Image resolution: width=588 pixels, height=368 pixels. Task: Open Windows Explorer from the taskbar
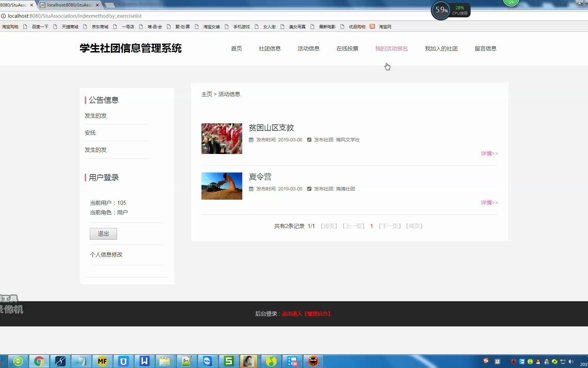tap(165, 361)
